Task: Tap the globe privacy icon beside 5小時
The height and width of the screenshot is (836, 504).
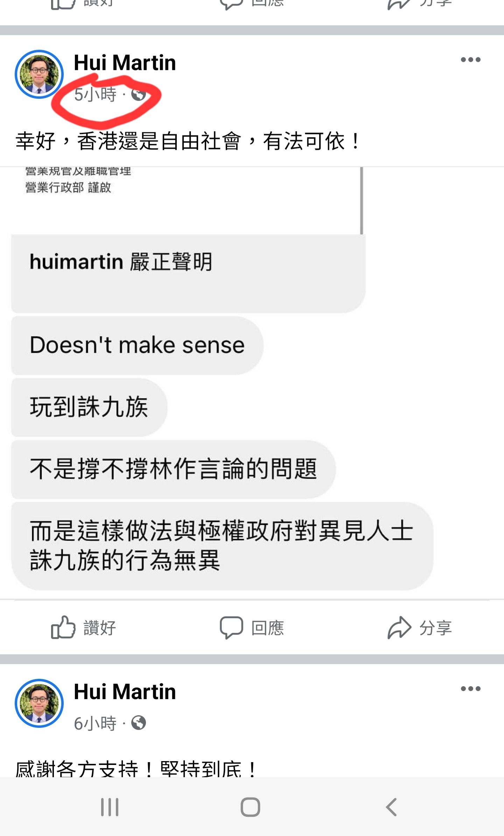Action: coord(138,94)
